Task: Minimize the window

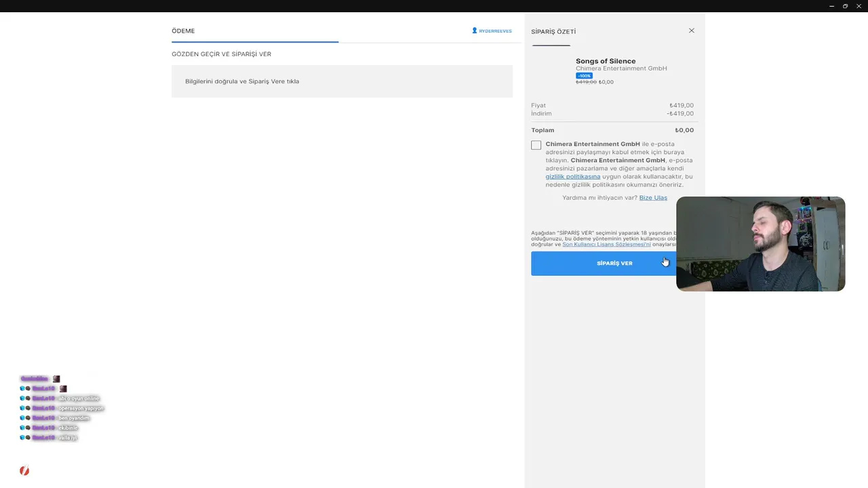Action: [832, 6]
